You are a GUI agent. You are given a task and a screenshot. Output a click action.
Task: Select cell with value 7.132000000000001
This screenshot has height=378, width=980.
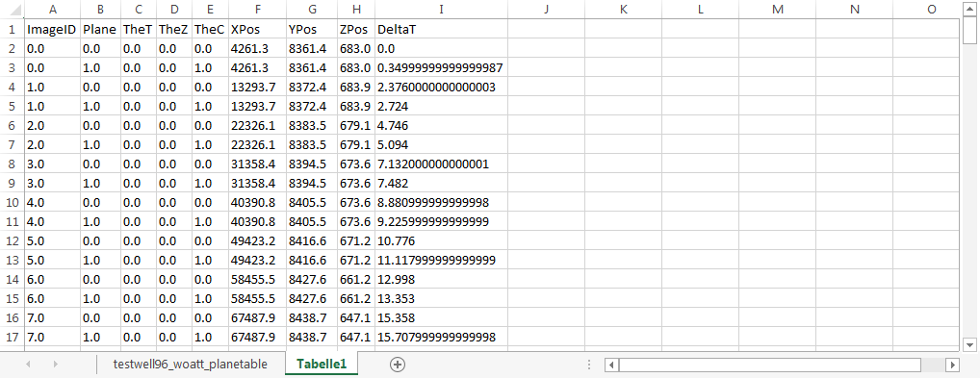(x=441, y=164)
